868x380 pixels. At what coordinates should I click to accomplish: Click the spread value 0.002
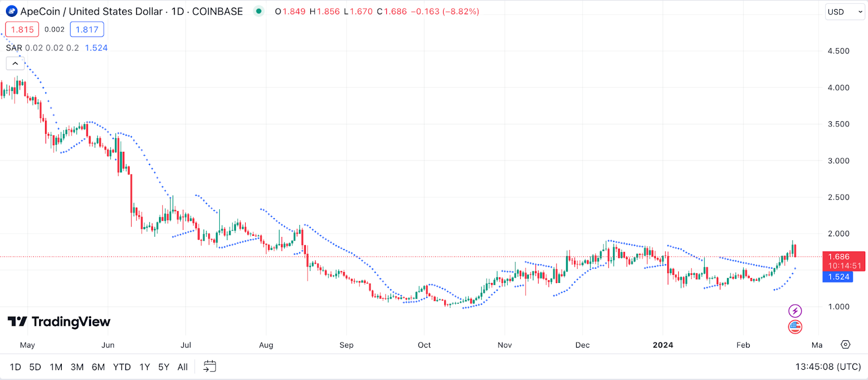[x=54, y=29]
